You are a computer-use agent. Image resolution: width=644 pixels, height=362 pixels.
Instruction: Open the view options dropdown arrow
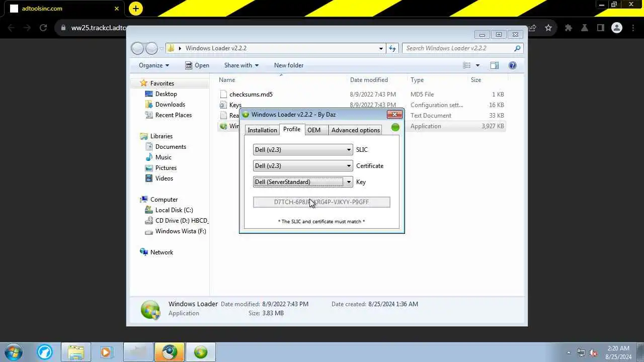click(477, 65)
